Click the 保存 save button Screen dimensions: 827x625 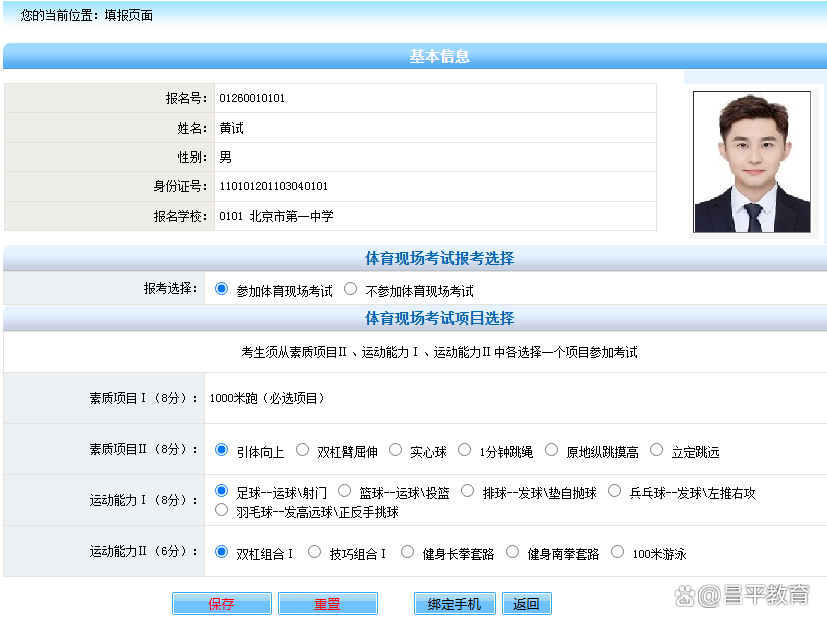(x=221, y=604)
